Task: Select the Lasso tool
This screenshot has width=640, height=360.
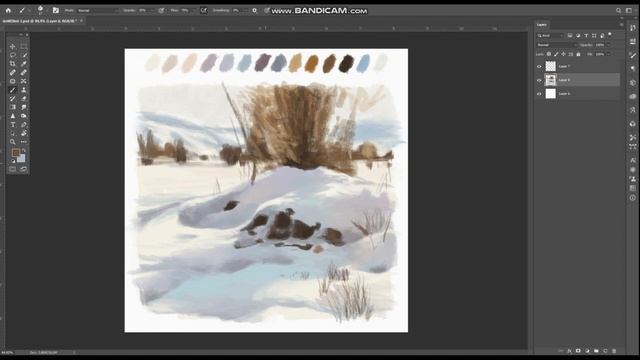Action: pyautogui.click(x=13, y=55)
